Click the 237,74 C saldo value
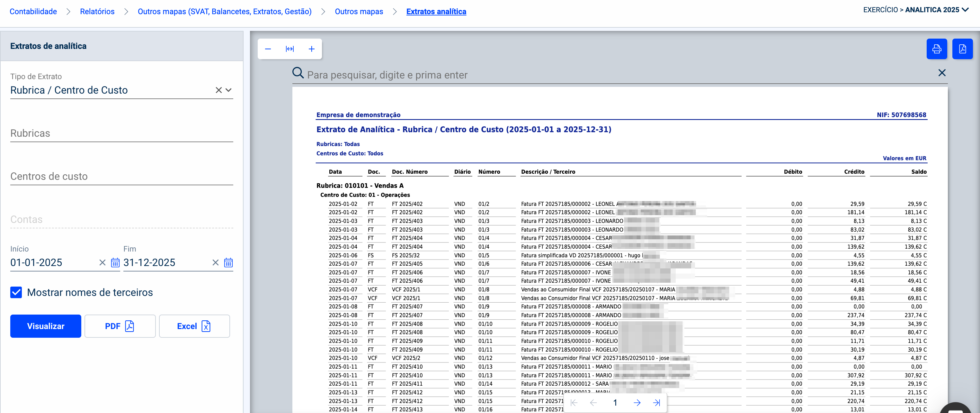This screenshot has height=413, width=980. 915,315
